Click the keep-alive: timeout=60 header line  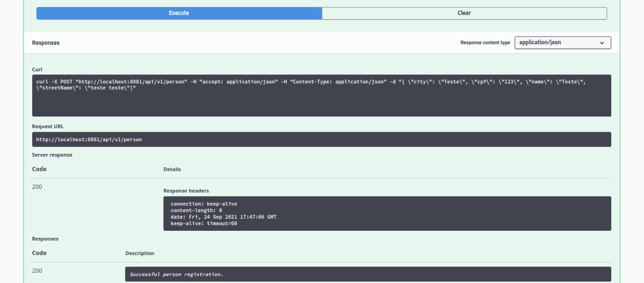204,224
